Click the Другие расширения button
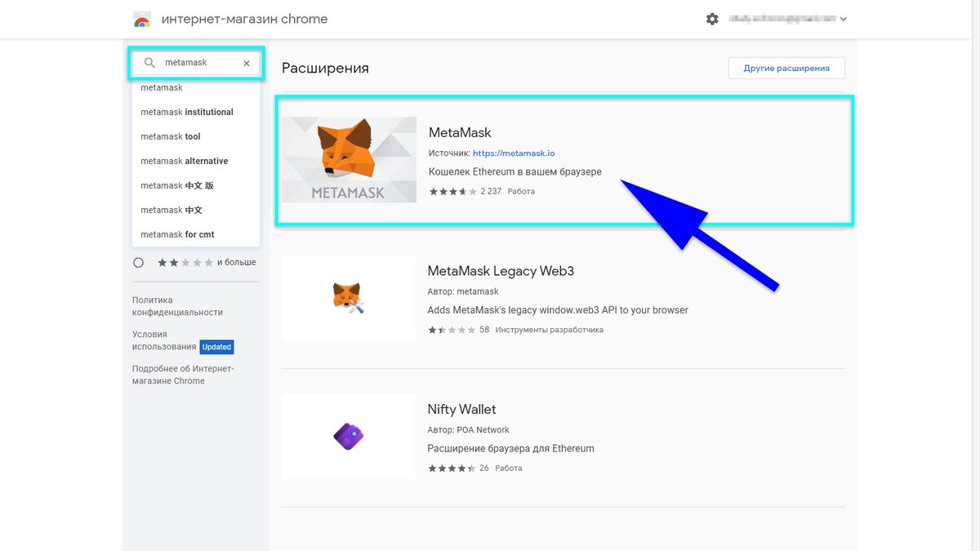980x551 pixels. [786, 68]
